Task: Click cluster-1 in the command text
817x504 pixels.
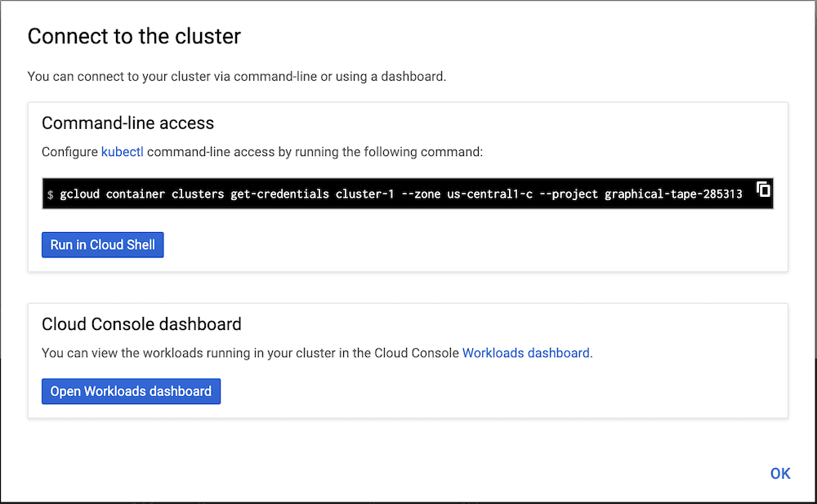Action: pos(365,194)
